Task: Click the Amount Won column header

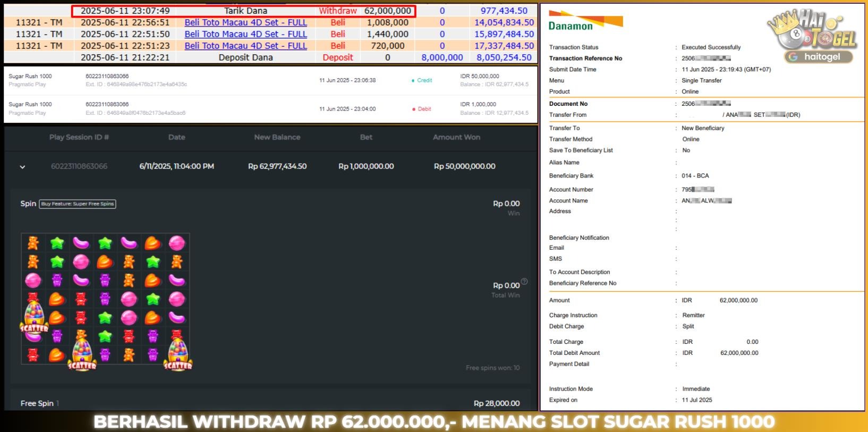Action: 457,137
